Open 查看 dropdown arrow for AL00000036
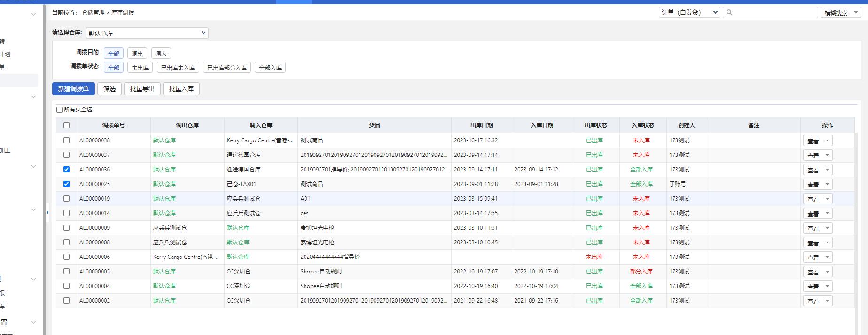Viewport: 868px width, 335px height. 827,170
